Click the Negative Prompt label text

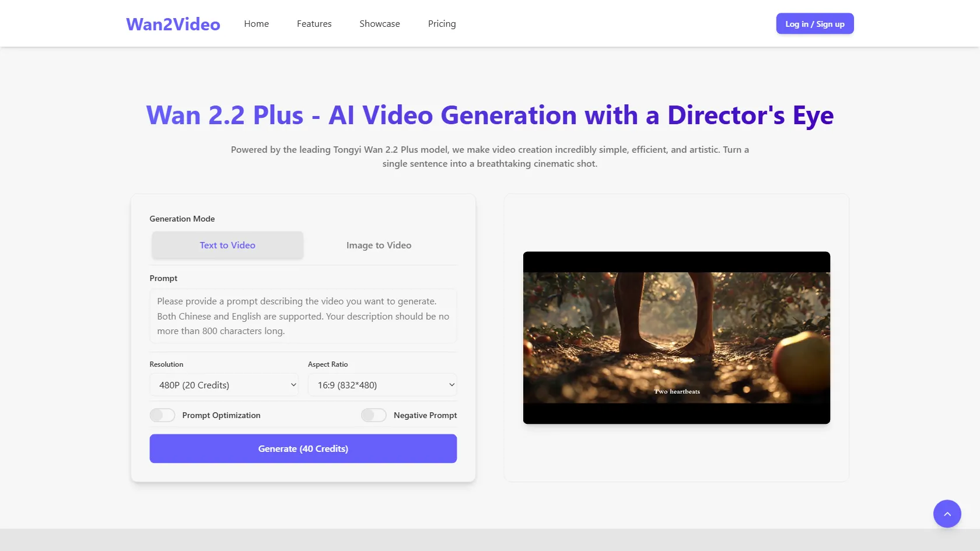pos(425,415)
